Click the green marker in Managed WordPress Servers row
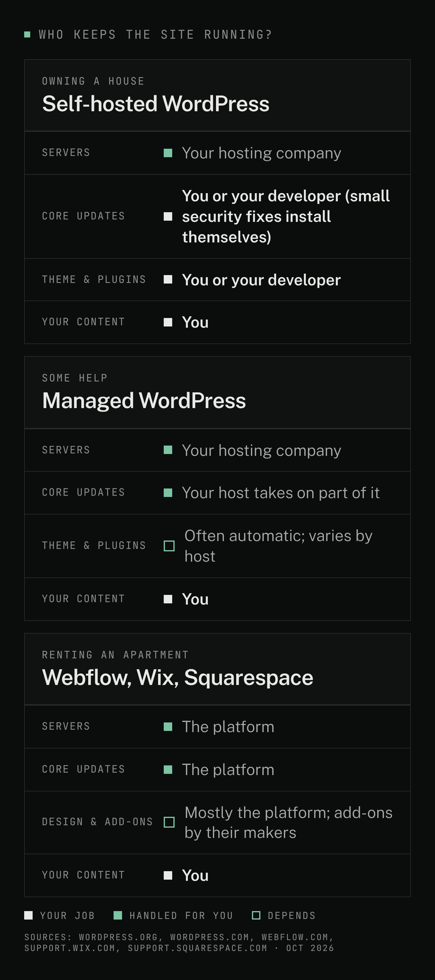The image size is (435, 980). pyautogui.click(x=168, y=450)
